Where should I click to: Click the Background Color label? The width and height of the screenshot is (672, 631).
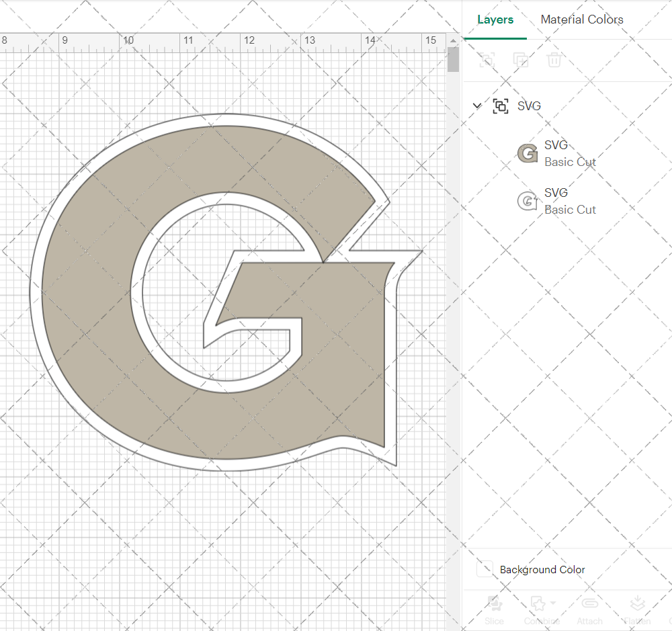click(542, 569)
